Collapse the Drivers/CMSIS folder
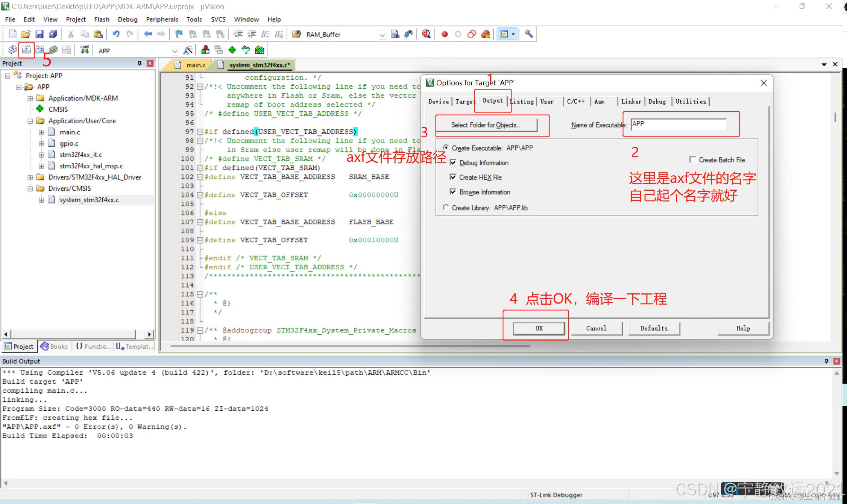 point(30,189)
